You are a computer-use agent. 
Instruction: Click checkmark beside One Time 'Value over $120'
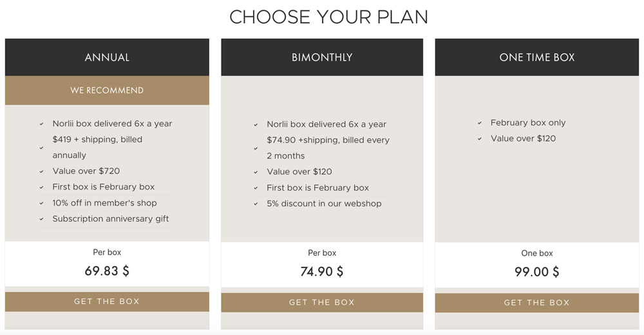tap(479, 139)
